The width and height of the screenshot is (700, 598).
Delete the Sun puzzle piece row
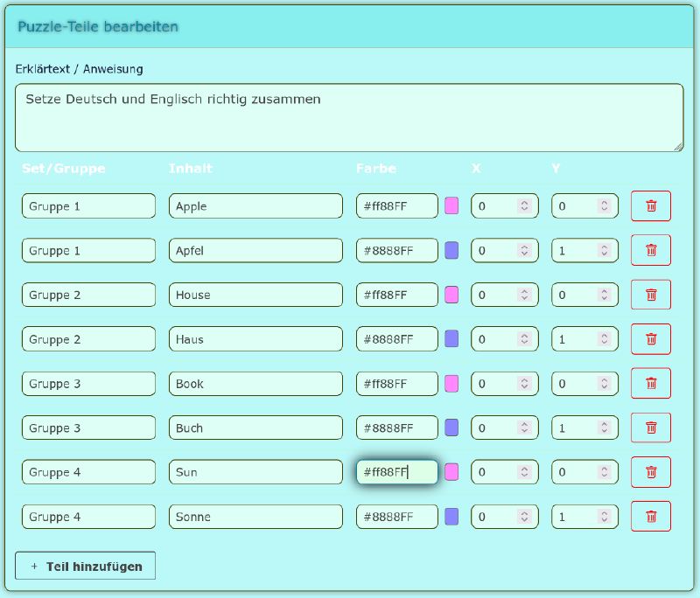(x=651, y=472)
